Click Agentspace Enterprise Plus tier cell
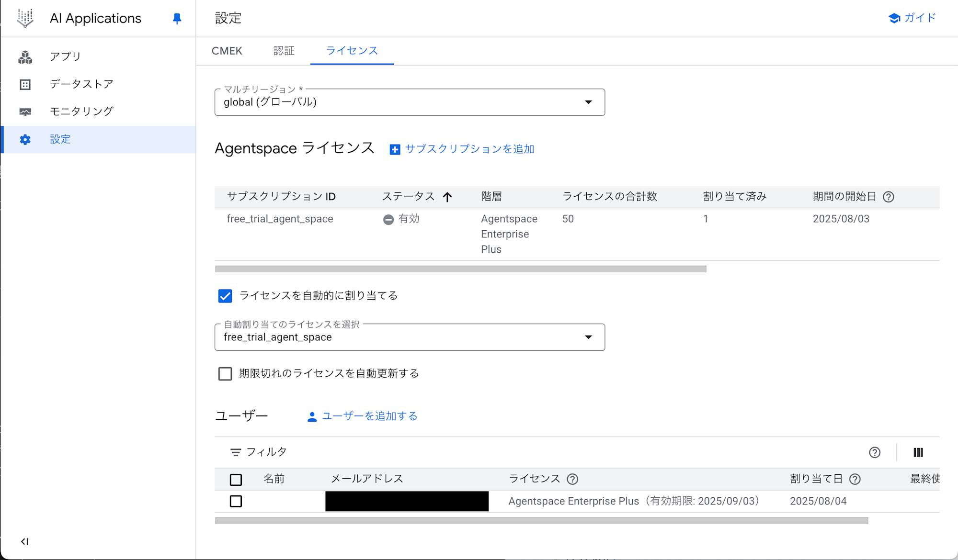 509,234
